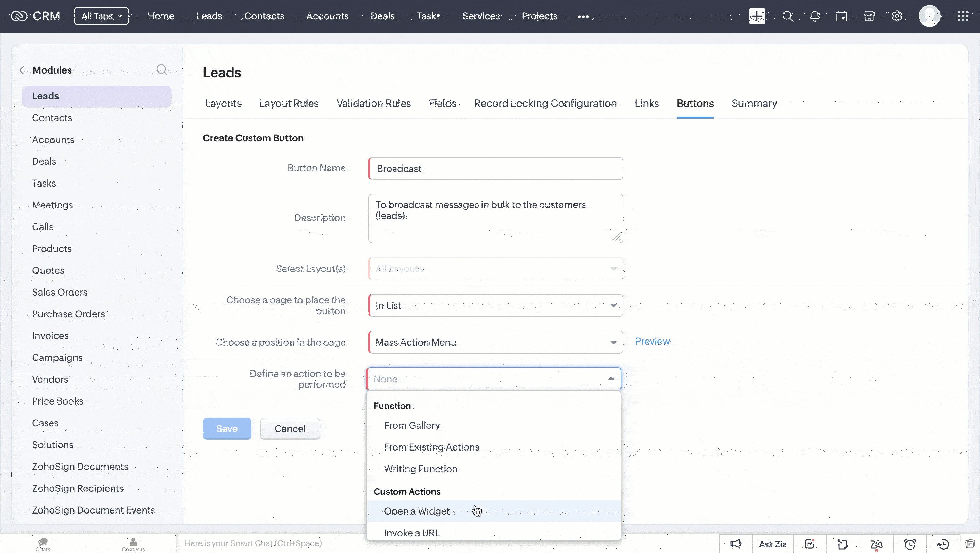Open the All Tabs dropdown
Viewport: 980px width, 553px height.
pyautogui.click(x=101, y=16)
